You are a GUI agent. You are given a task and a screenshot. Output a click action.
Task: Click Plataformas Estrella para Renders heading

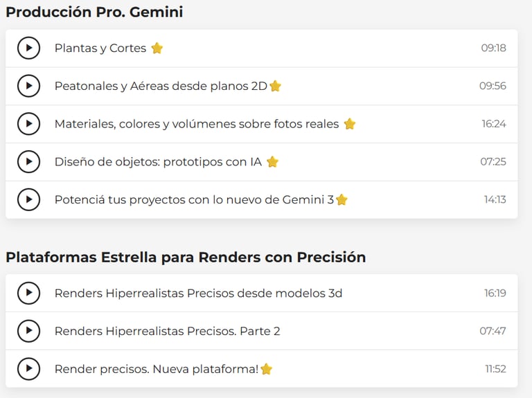(186, 257)
